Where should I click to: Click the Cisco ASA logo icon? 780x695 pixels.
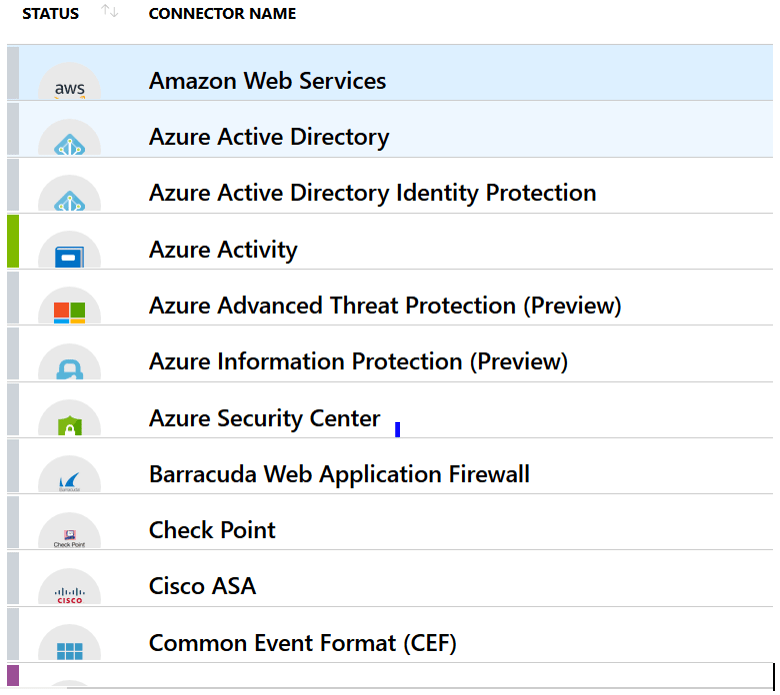[x=69, y=591]
